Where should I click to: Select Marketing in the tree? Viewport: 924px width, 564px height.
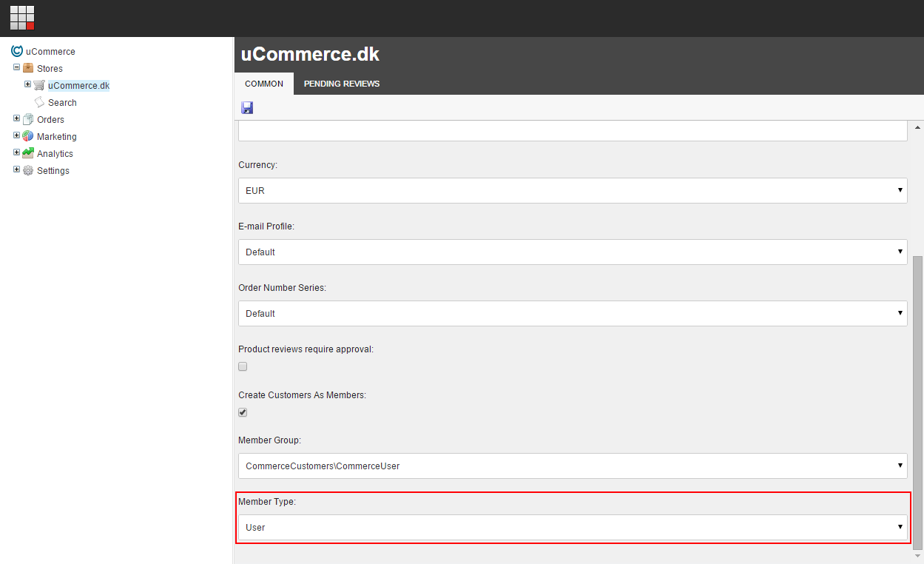[57, 137]
